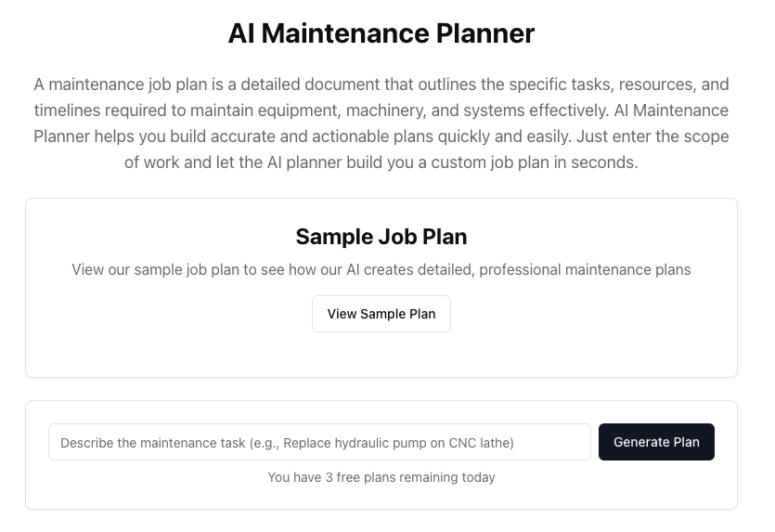
Task: Click the Sample Job Plan heading
Action: [381, 237]
